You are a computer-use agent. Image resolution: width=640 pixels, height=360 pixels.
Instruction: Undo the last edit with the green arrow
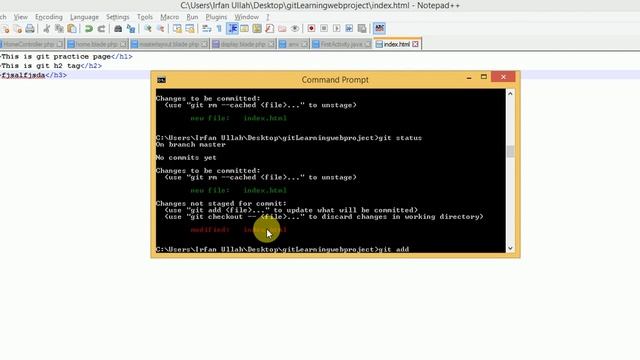pyautogui.click(x=89, y=29)
